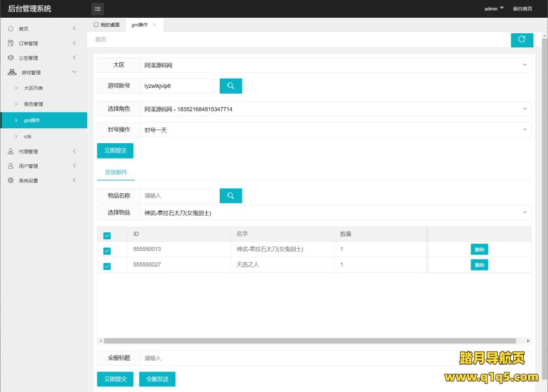Uncheck the row with ID 555550013
The image size is (548, 392).
[x=107, y=250]
